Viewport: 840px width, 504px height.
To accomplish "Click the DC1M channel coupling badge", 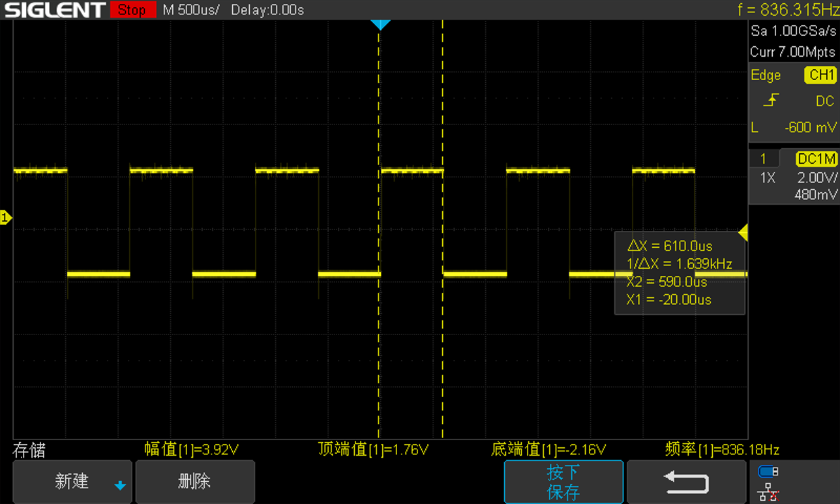I will click(817, 158).
